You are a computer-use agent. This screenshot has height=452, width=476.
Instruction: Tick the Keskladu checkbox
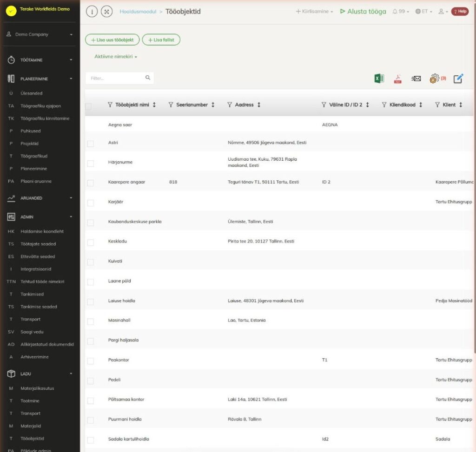tap(91, 242)
